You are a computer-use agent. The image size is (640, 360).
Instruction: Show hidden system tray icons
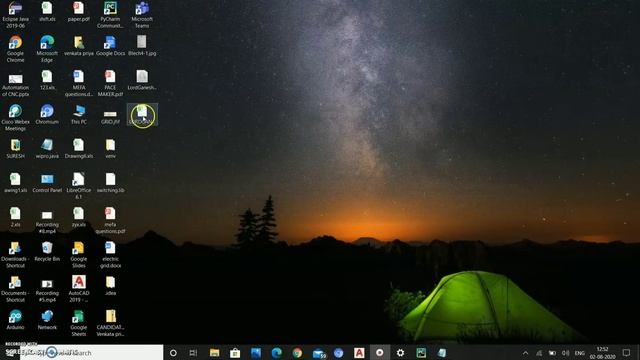[x=526, y=353]
